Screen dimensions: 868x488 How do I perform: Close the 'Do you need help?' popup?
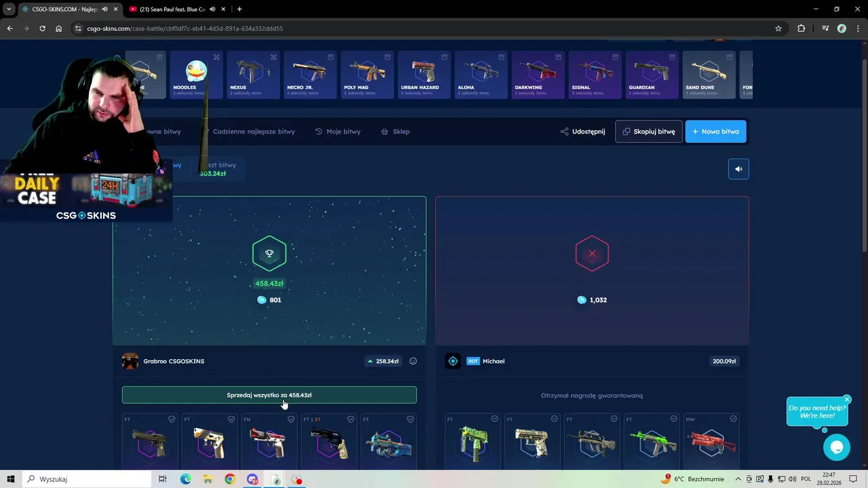pyautogui.click(x=847, y=399)
